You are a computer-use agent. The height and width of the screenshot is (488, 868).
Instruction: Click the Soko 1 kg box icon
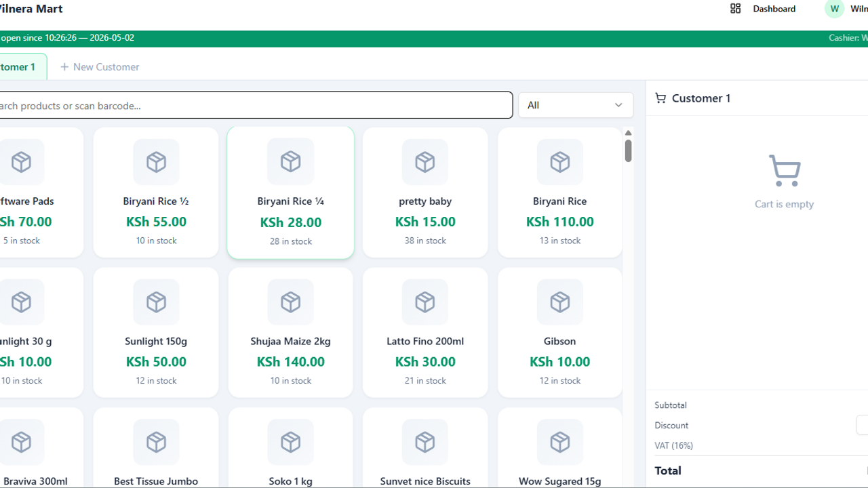coord(291,442)
